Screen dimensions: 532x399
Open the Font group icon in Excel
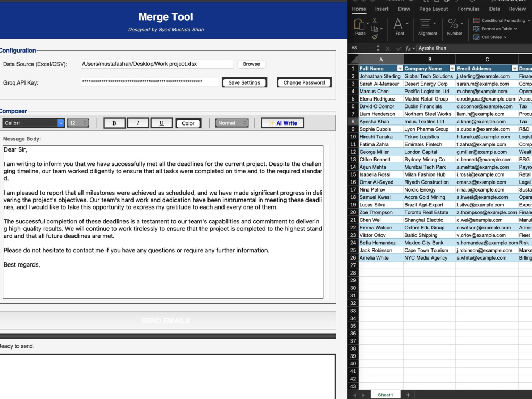(397, 24)
